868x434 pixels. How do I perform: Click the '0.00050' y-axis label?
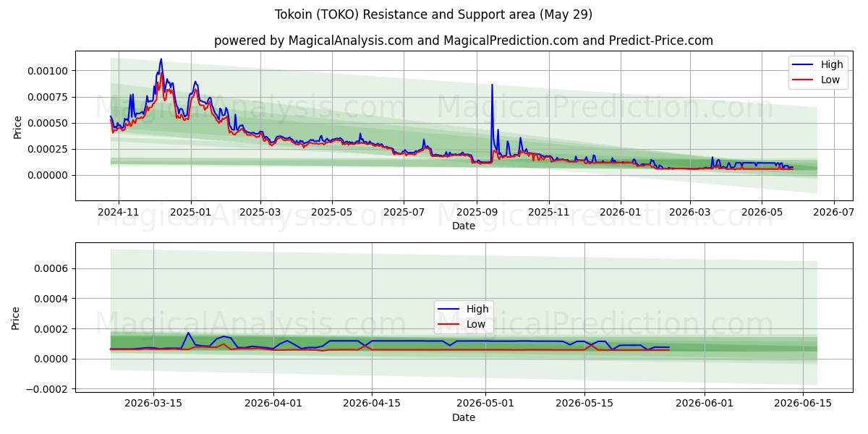[x=48, y=123]
